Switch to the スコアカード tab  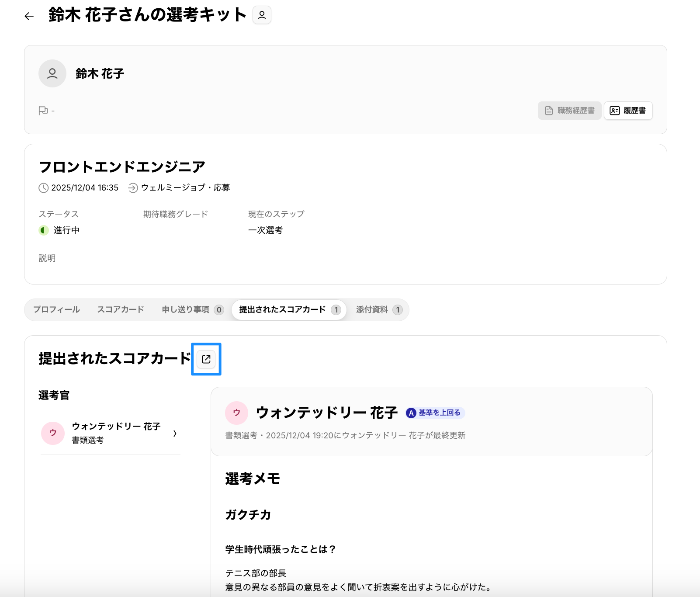[121, 309]
